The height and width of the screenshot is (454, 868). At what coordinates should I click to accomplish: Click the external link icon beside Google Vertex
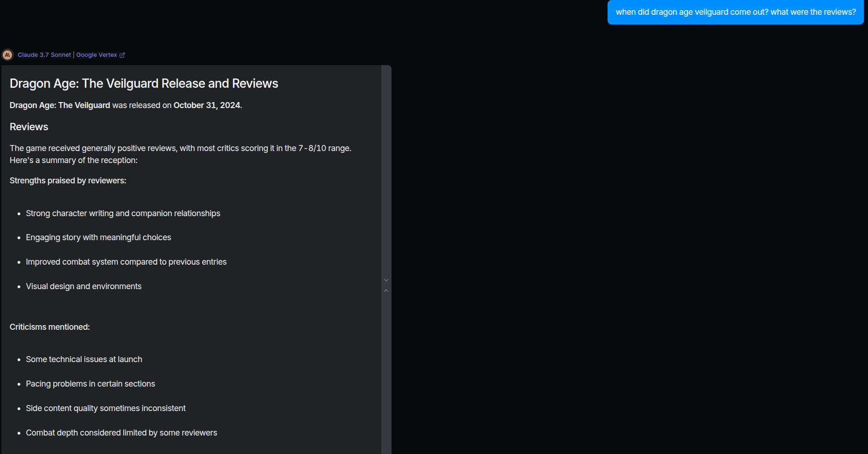pyautogui.click(x=122, y=55)
